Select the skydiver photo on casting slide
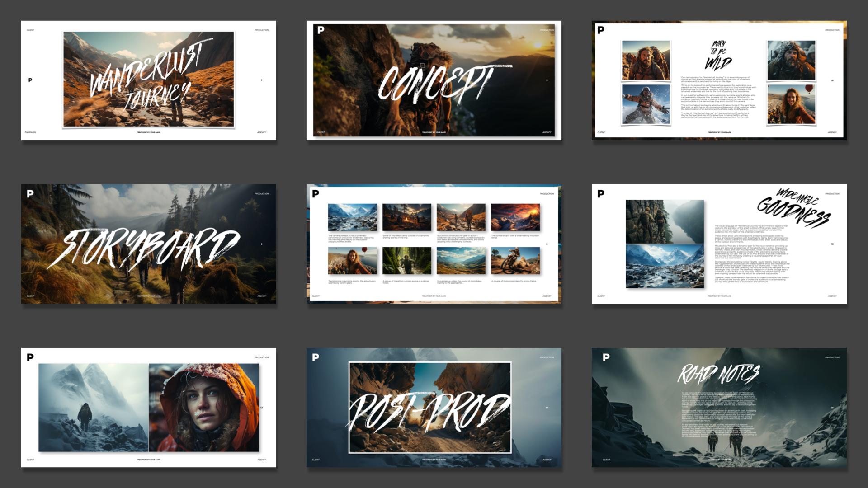This screenshot has height=488, width=868. pos(646,104)
